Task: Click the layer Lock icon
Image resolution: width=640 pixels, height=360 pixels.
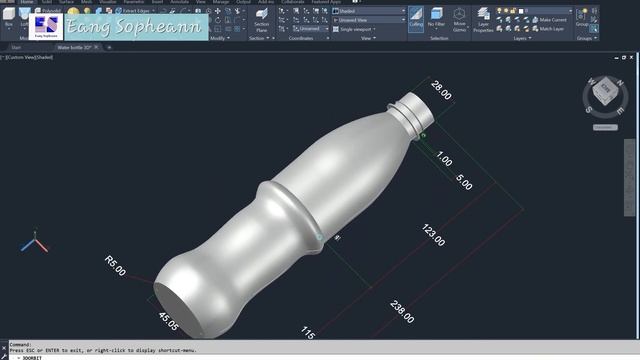Action: pyautogui.click(x=526, y=20)
